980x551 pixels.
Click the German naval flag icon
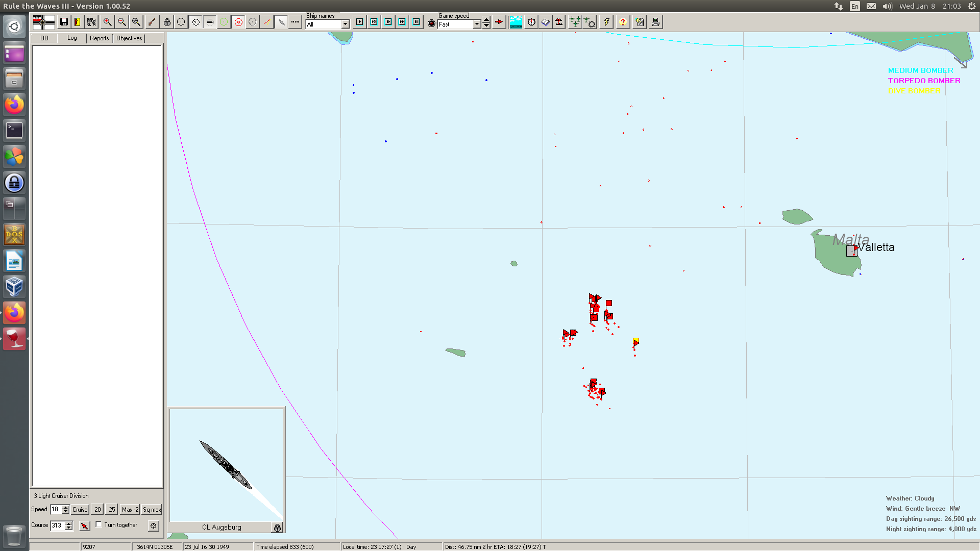point(43,22)
